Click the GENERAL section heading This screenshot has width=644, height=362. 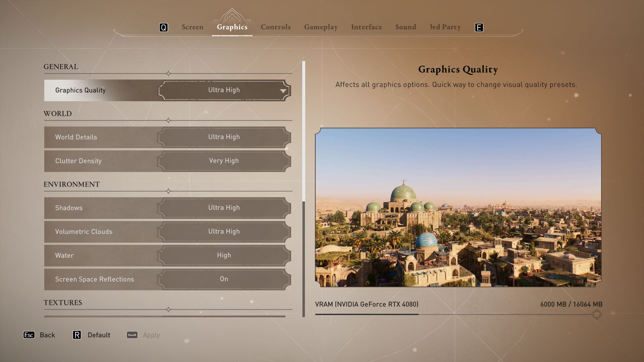click(61, 67)
